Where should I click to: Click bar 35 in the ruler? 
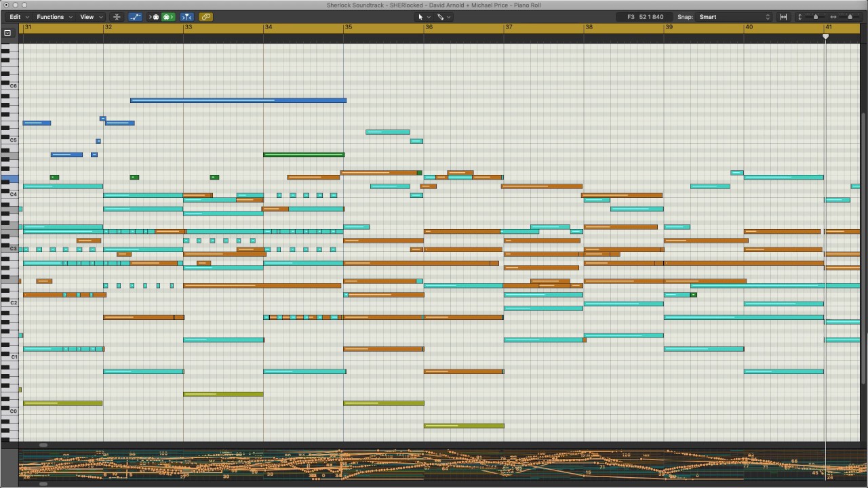click(x=348, y=27)
